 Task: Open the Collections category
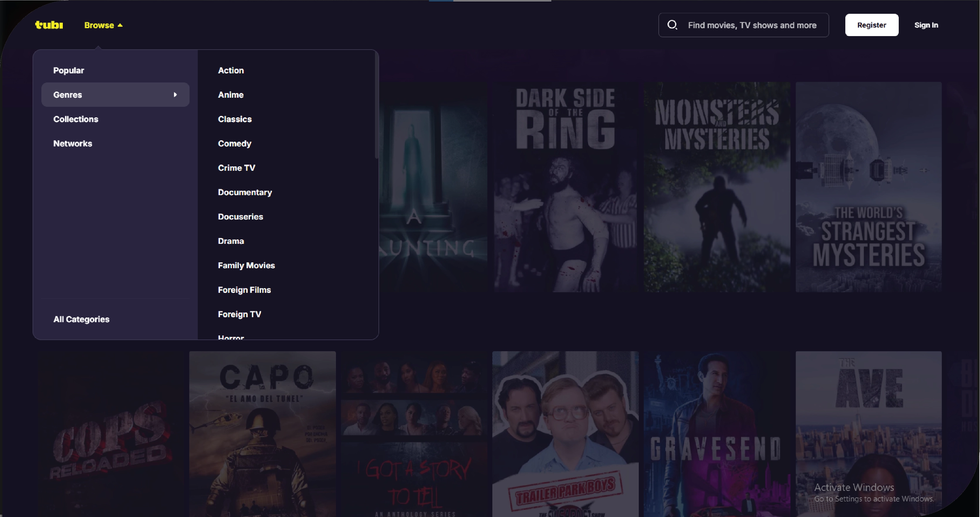(76, 119)
